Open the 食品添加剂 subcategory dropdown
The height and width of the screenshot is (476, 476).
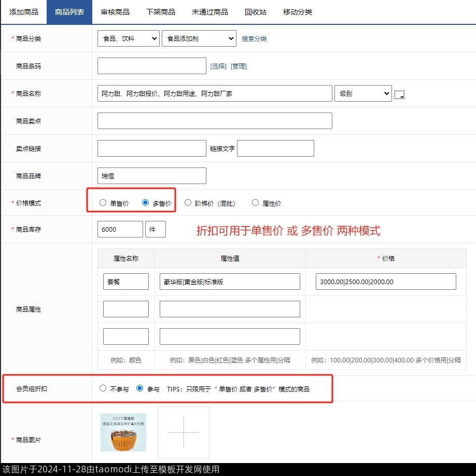(199, 38)
